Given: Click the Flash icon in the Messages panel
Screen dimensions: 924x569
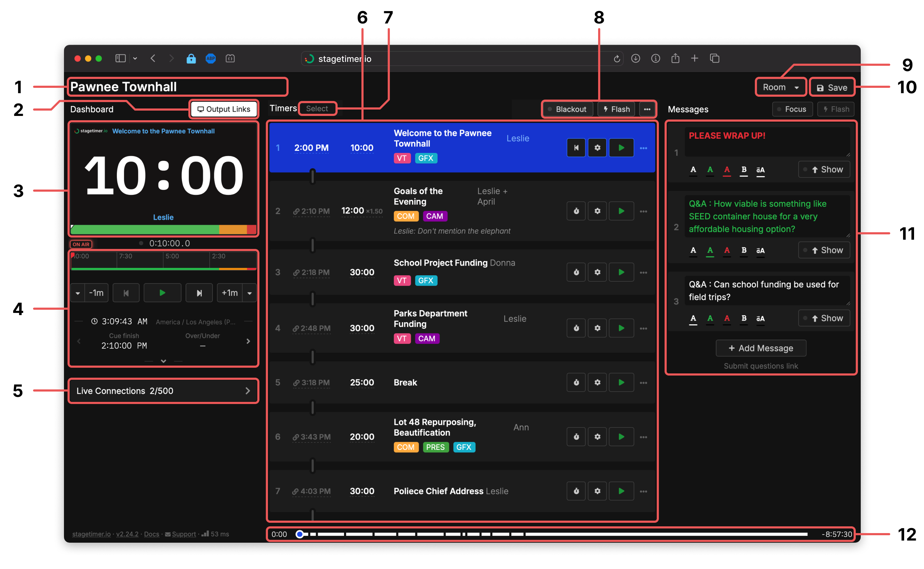Looking at the screenshot, I should click(836, 109).
